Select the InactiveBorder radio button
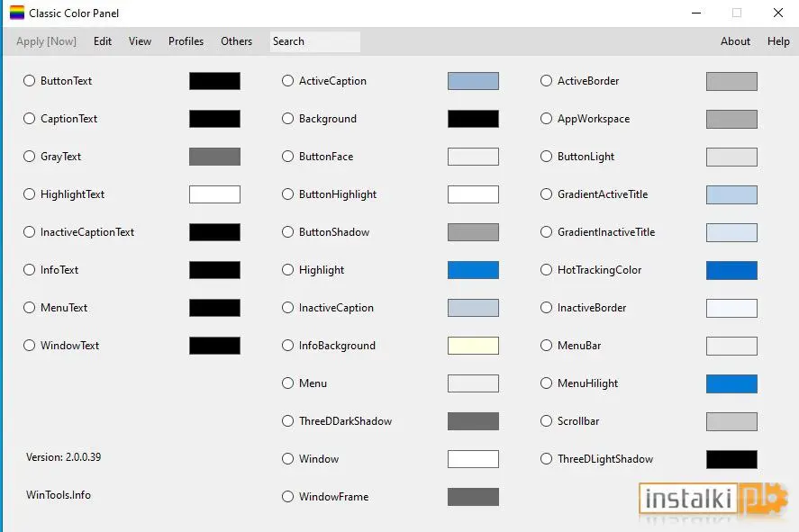 pyautogui.click(x=546, y=308)
